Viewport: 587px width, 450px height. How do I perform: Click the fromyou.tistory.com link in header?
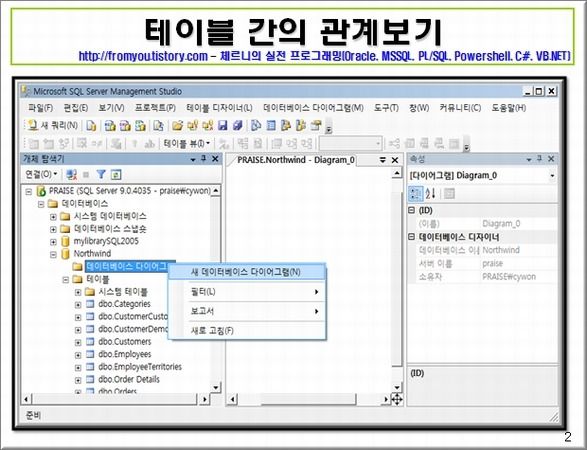(143, 57)
